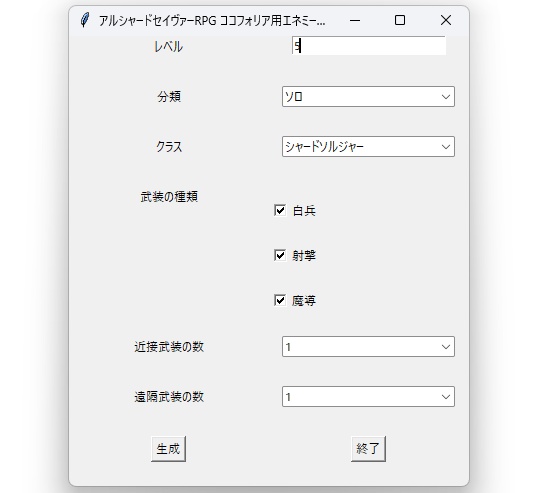
Task: Click the 終了 button
Action: [368, 448]
